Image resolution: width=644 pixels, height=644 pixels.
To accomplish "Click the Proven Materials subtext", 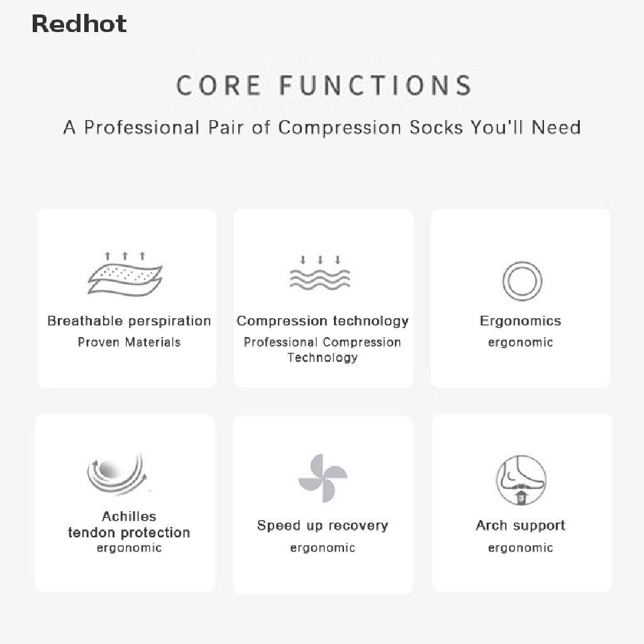I will (129, 342).
